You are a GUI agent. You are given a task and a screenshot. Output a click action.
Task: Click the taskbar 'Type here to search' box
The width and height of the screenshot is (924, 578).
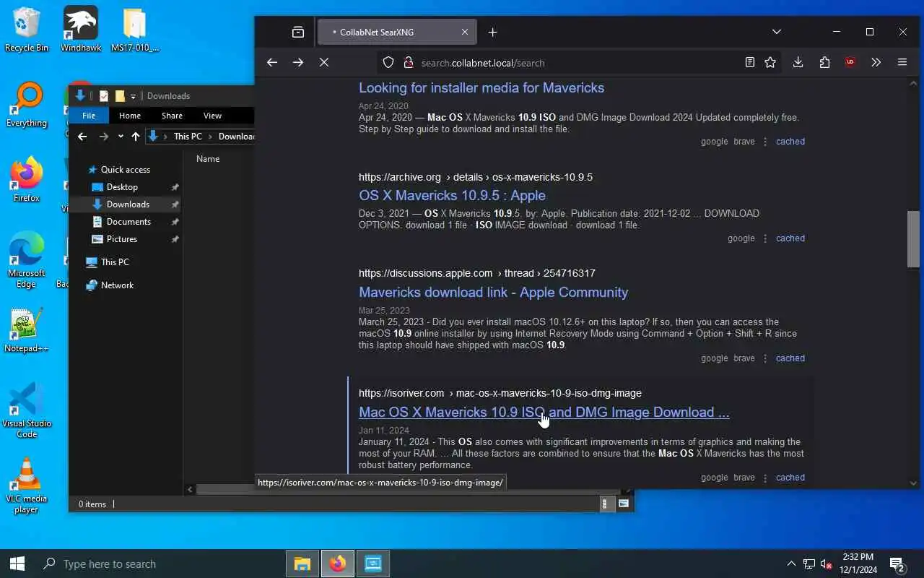coord(159,564)
